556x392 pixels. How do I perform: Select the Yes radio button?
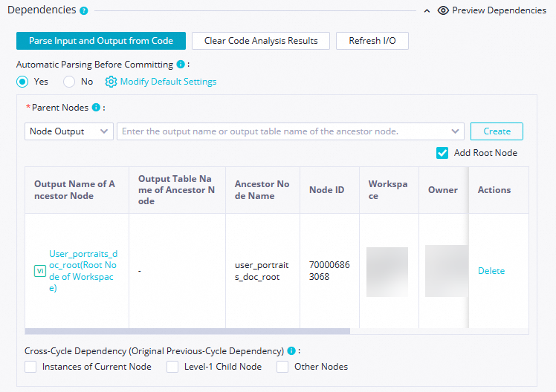click(22, 82)
